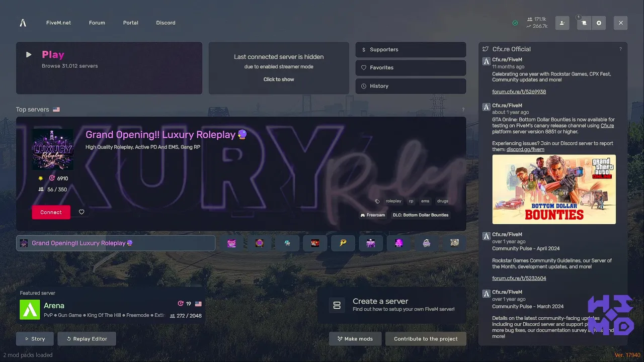Click the Play triangle icon

29,54
